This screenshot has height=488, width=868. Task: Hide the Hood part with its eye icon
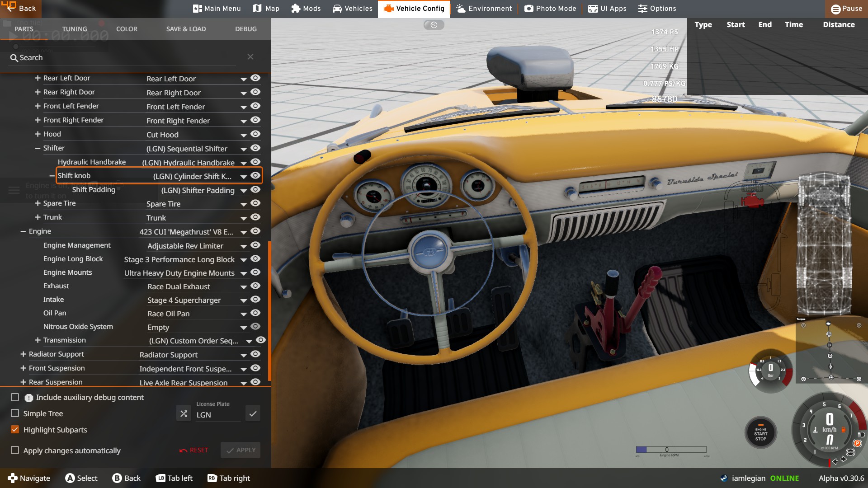pos(255,134)
